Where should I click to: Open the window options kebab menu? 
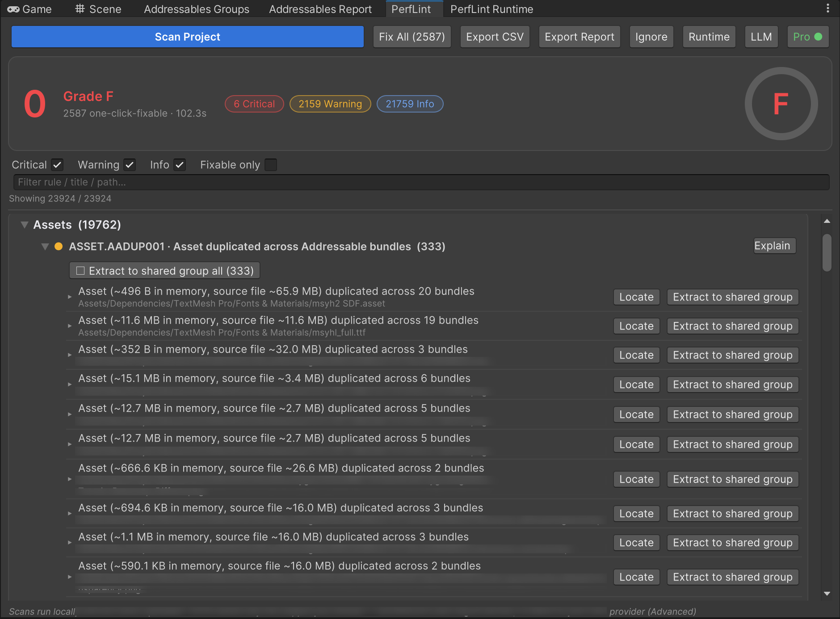point(827,8)
